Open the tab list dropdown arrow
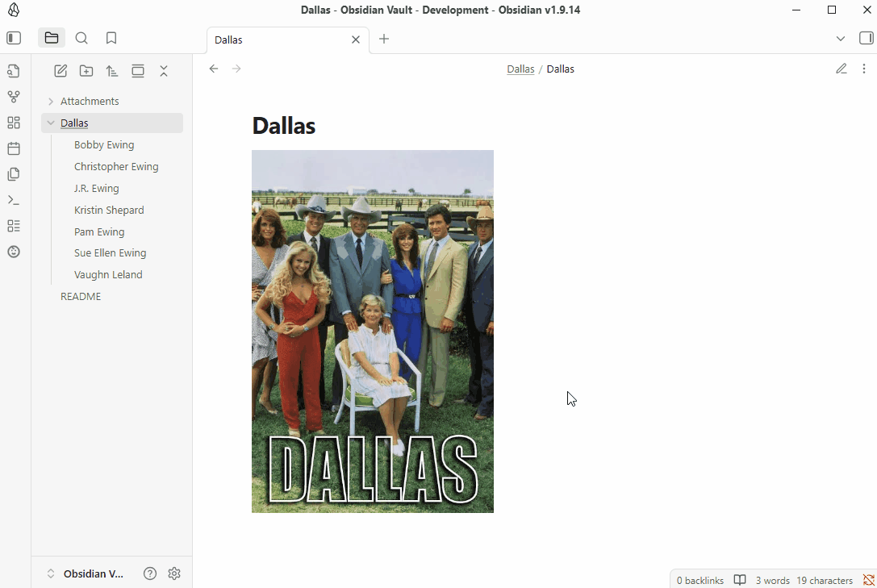The image size is (877, 588). [841, 39]
